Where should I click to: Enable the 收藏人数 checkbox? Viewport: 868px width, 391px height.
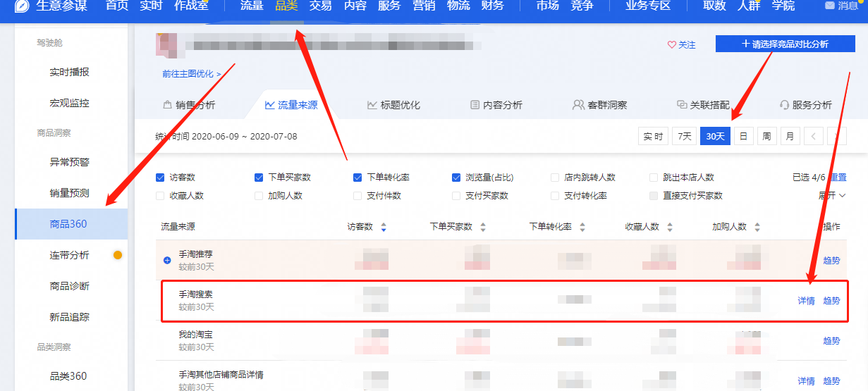pyautogui.click(x=160, y=196)
